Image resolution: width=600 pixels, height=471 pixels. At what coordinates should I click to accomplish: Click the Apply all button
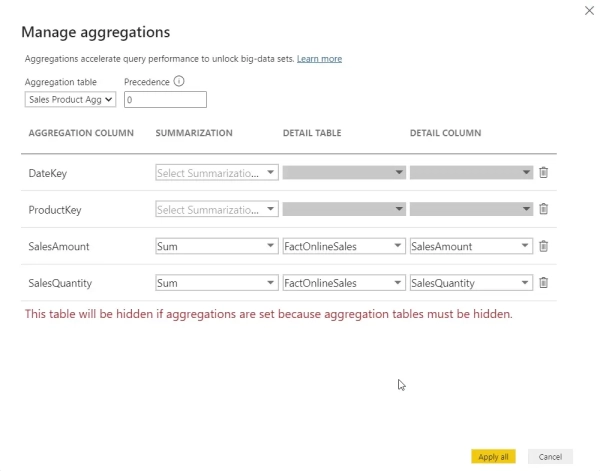493,457
